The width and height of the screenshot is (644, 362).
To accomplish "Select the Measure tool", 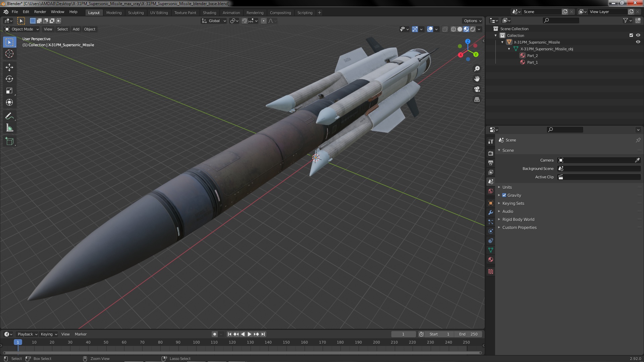I will (9, 128).
